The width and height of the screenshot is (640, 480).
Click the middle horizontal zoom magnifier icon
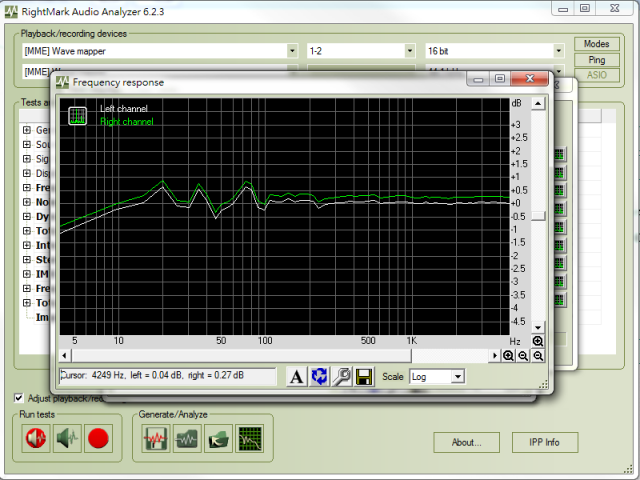(x=523, y=356)
